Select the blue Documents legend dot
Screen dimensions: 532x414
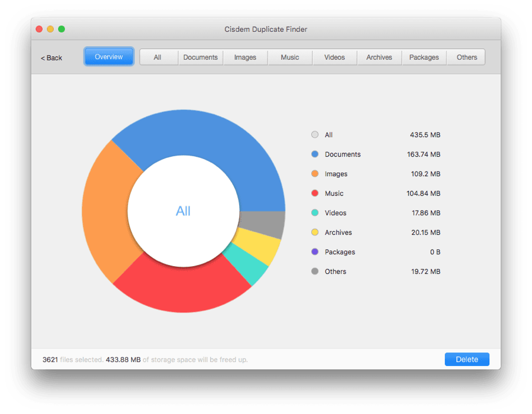tap(315, 154)
